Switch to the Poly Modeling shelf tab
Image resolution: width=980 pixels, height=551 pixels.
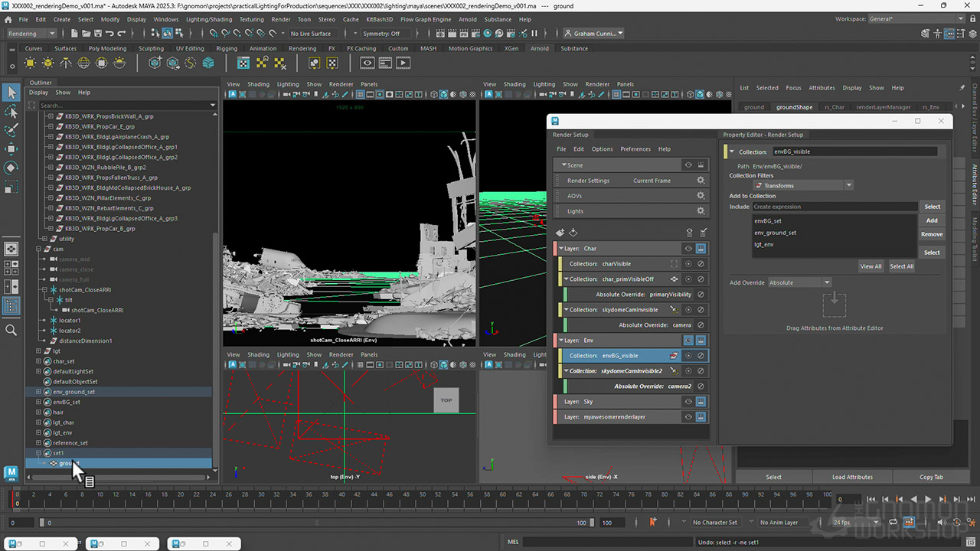(107, 48)
